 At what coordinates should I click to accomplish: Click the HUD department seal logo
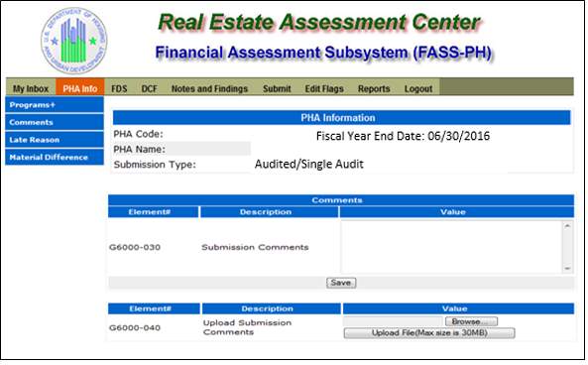pos(74,41)
